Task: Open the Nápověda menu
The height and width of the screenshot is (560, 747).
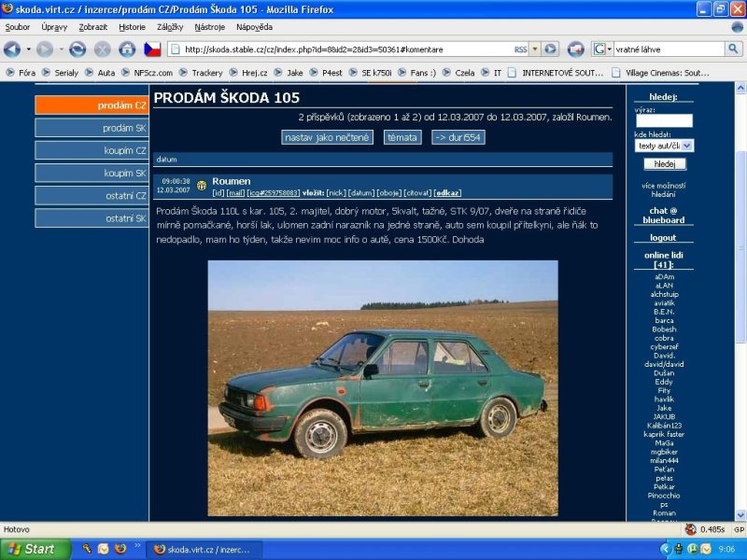Action: click(254, 27)
